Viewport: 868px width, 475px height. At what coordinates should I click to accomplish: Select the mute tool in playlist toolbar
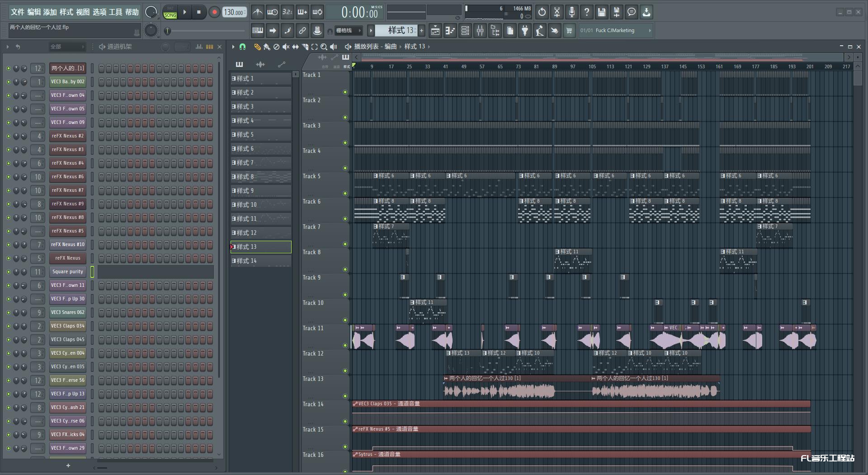pos(286,47)
